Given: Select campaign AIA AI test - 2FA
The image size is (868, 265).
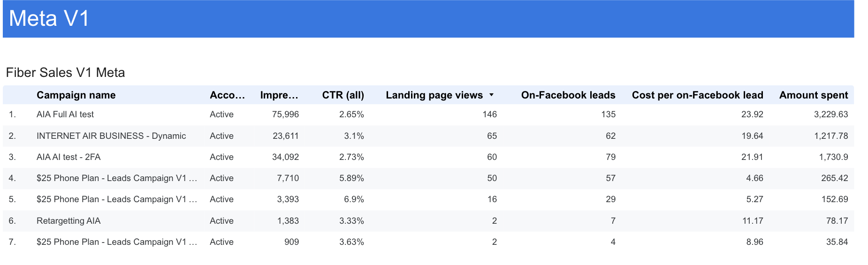Looking at the screenshot, I should click(69, 157).
